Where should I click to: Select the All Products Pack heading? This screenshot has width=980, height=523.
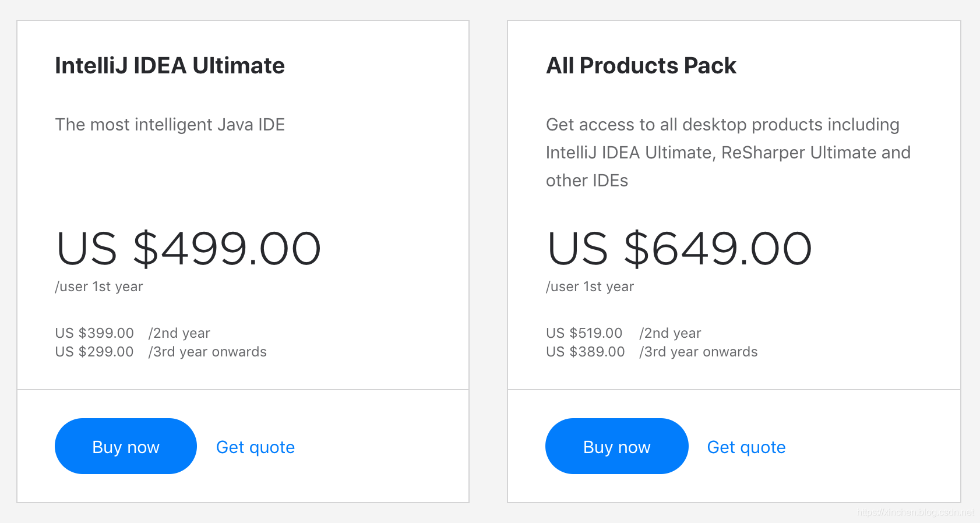(x=641, y=65)
